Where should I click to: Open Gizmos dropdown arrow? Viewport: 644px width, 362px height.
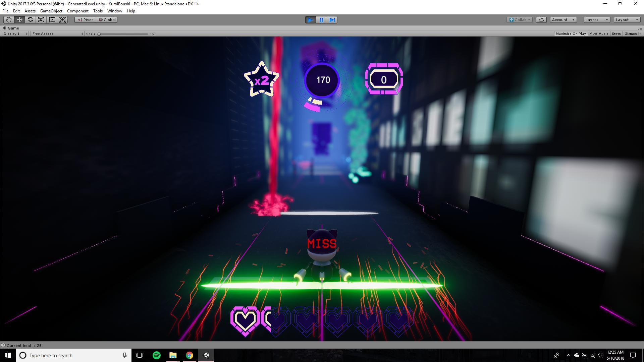[640, 34]
